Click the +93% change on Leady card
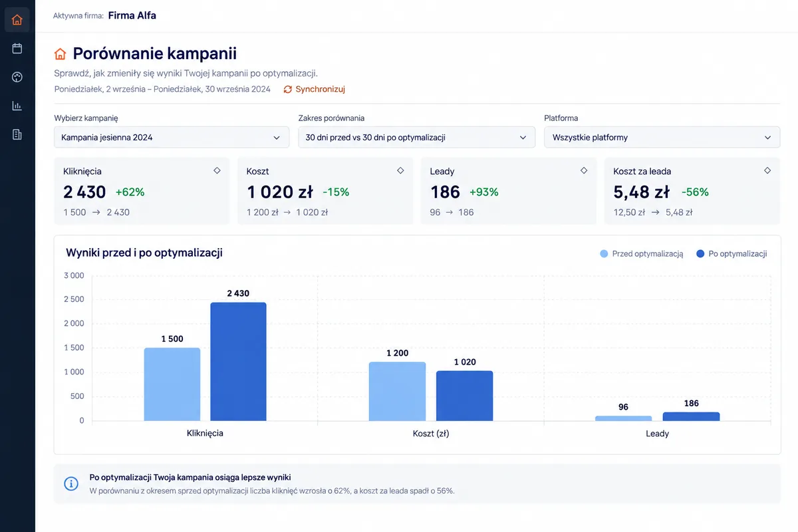This screenshot has width=798, height=532. click(484, 192)
